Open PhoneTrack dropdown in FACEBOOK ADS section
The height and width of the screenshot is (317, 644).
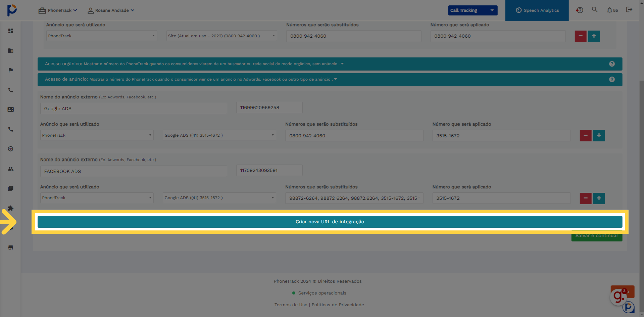pos(97,198)
